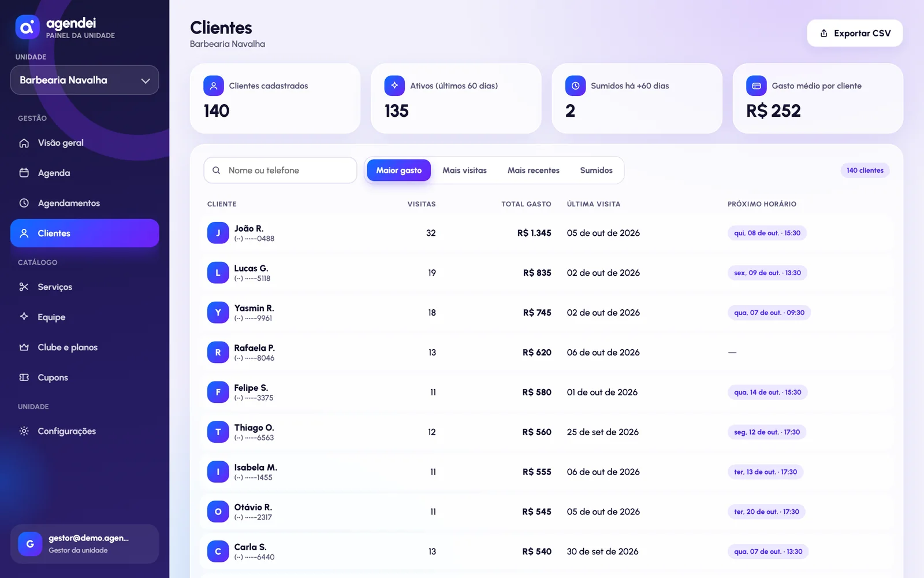Click the G avatar of gestor account
The height and width of the screenshot is (578, 924).
coord(30,544)
